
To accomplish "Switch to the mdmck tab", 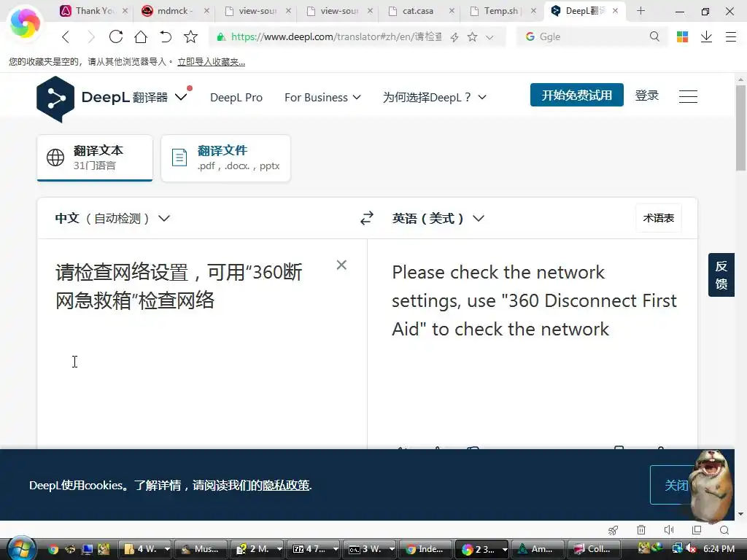I will point(175,10).
